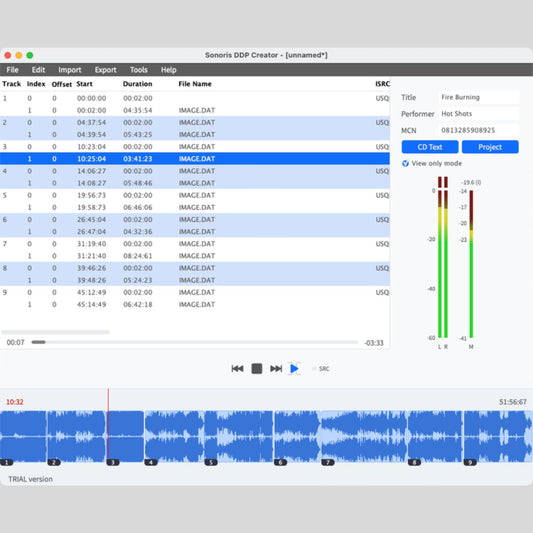Click the 00:07 elapsed time label
Viewport: 533px width, 533px height.
pyautogui.click(x=16, y=343)
